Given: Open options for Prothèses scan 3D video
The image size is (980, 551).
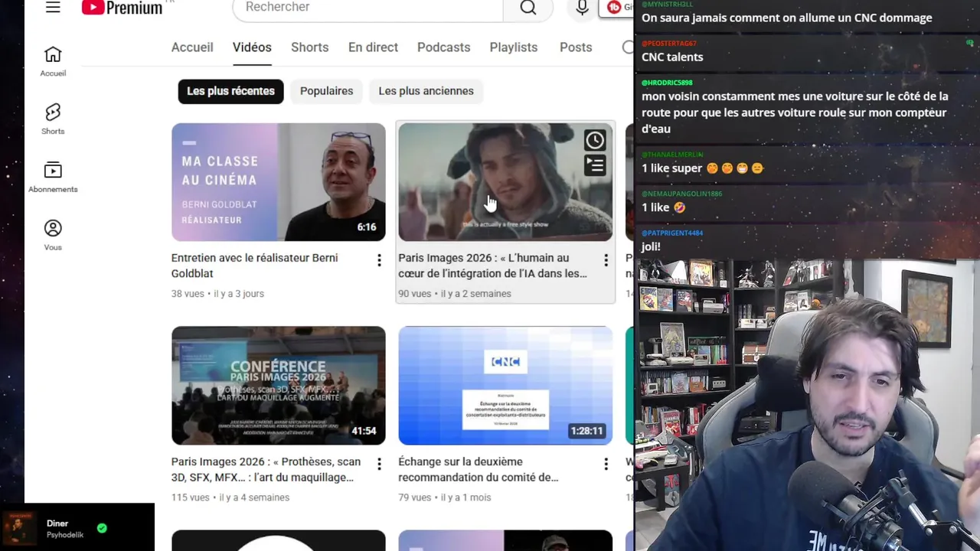Looking at the screenshot, I should 379,465.
